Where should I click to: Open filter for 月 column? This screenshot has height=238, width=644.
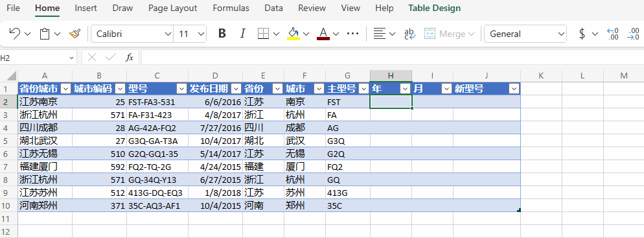pos(446,88)
